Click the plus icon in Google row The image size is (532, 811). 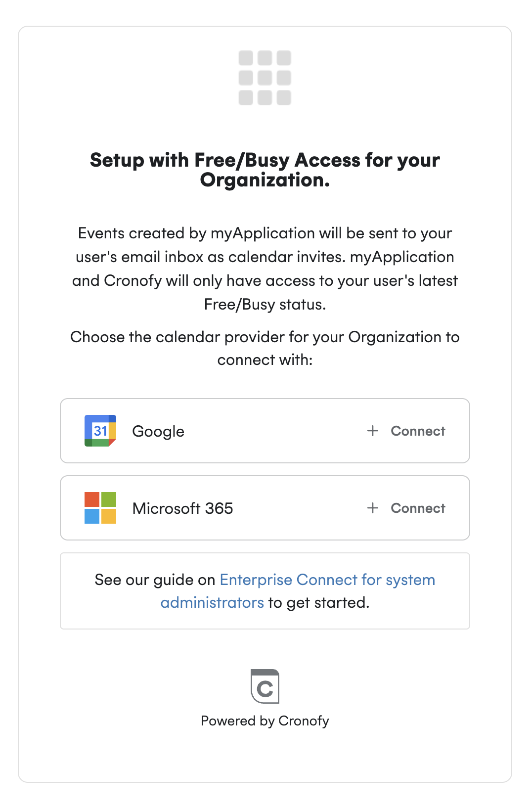373,431
